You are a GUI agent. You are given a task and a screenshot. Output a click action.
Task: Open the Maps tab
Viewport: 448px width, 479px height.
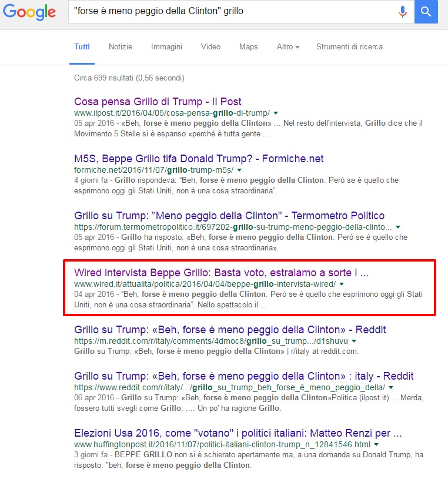tap(249, 47)
